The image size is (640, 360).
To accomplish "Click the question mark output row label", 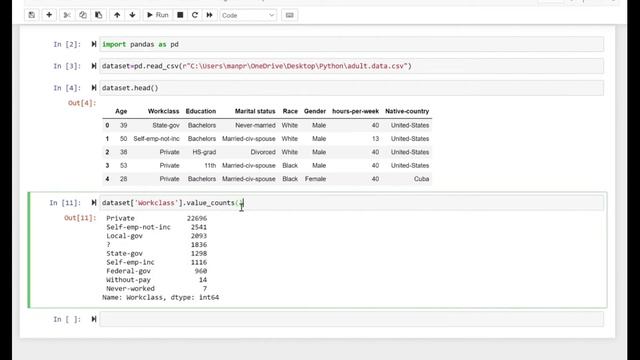I will pyautogui.click(x=108, y=245).
